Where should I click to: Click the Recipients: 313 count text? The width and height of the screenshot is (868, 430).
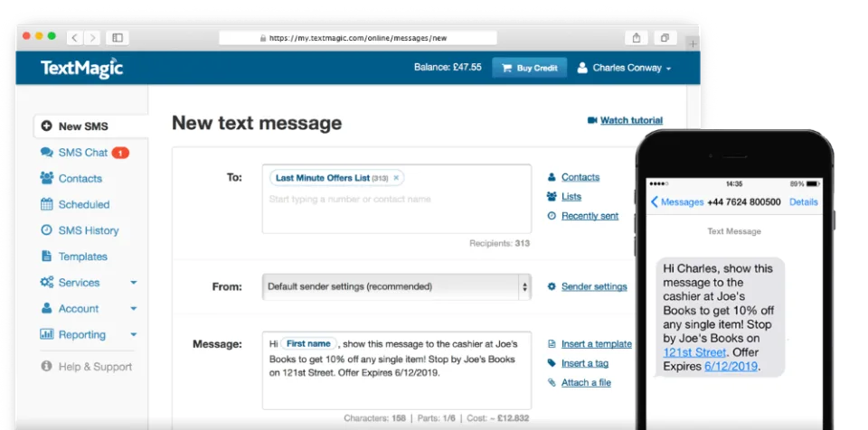[499, 243]
